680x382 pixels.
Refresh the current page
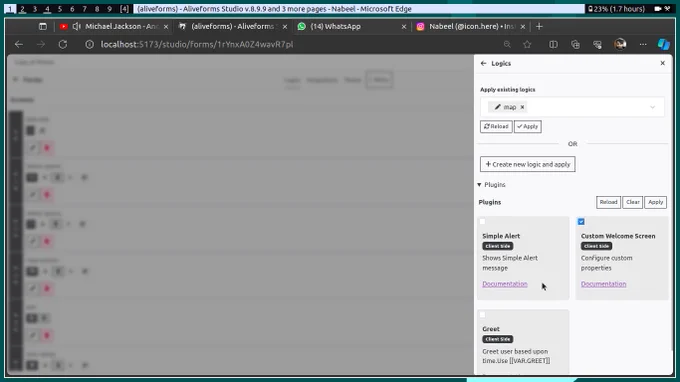[63, 44]
